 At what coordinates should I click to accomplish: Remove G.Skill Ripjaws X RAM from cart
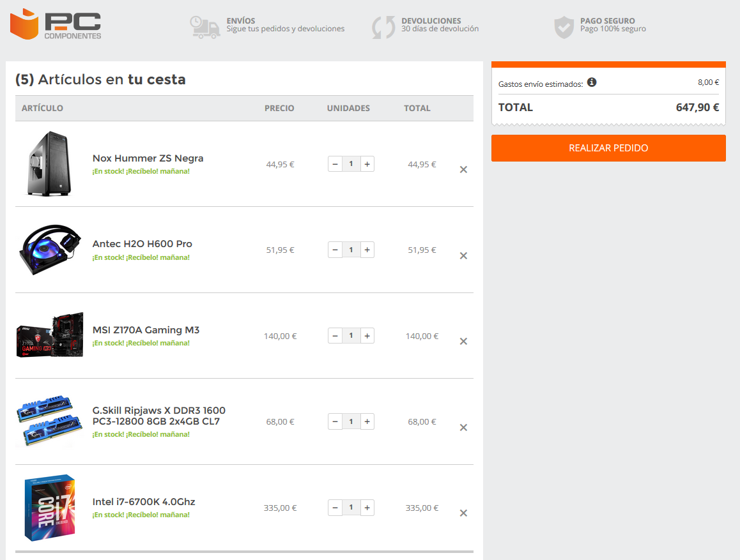[x=463, y=428]
